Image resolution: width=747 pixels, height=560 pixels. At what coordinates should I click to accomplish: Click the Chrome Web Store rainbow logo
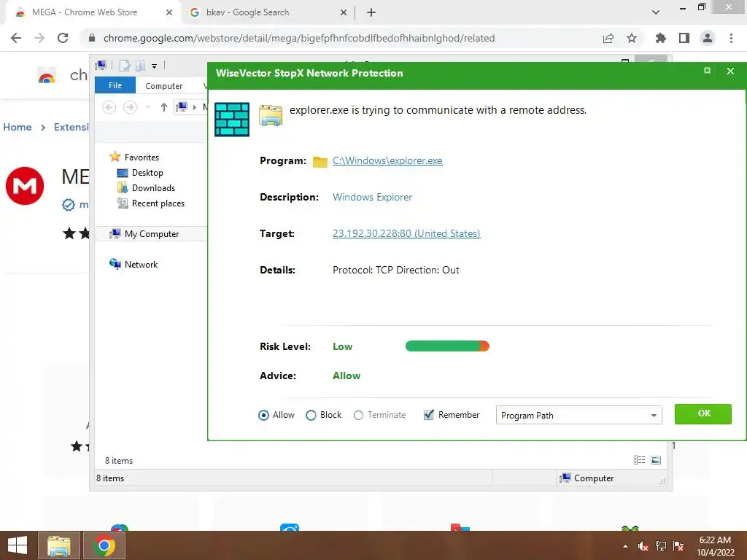tap(47, 76)
